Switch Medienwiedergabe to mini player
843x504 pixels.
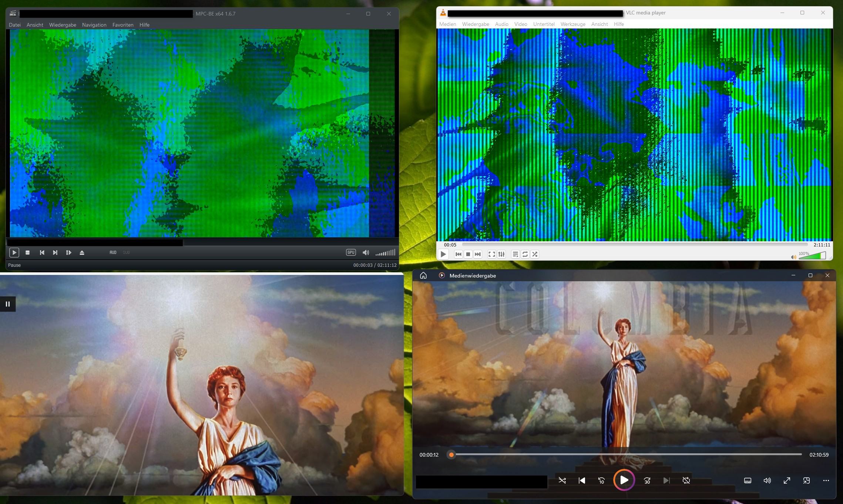(x=806, y=480)
